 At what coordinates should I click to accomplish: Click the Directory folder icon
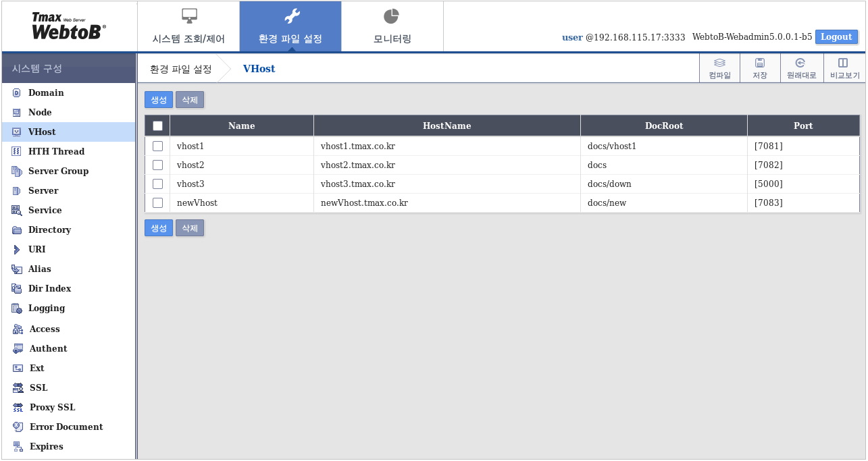pos(17,230)
